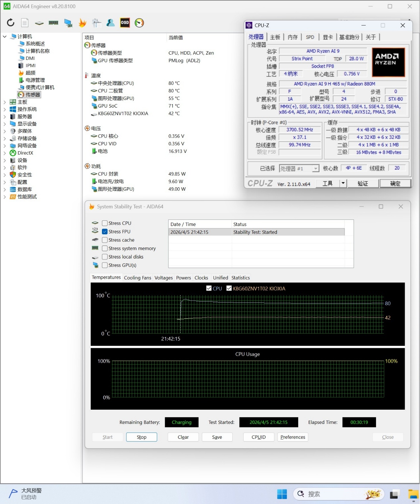Expand the 存储设备 tree node
Image resolution: width=420 pixels, height=504 pixels.
pos(5,138)
